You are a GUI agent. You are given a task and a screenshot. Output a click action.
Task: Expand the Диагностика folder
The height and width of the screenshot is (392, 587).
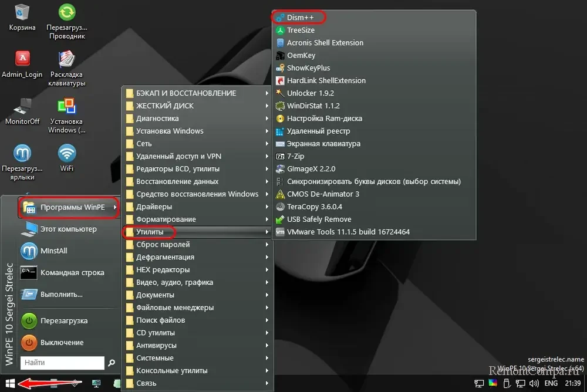click(x=197, y=119)
